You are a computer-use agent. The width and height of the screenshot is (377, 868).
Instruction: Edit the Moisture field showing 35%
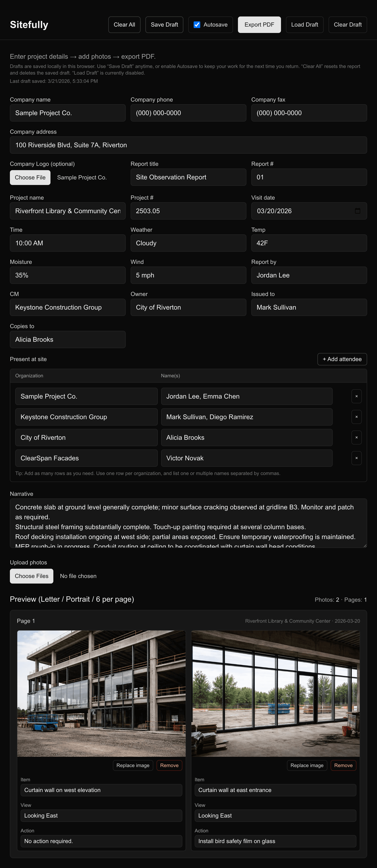coord(68,275)
